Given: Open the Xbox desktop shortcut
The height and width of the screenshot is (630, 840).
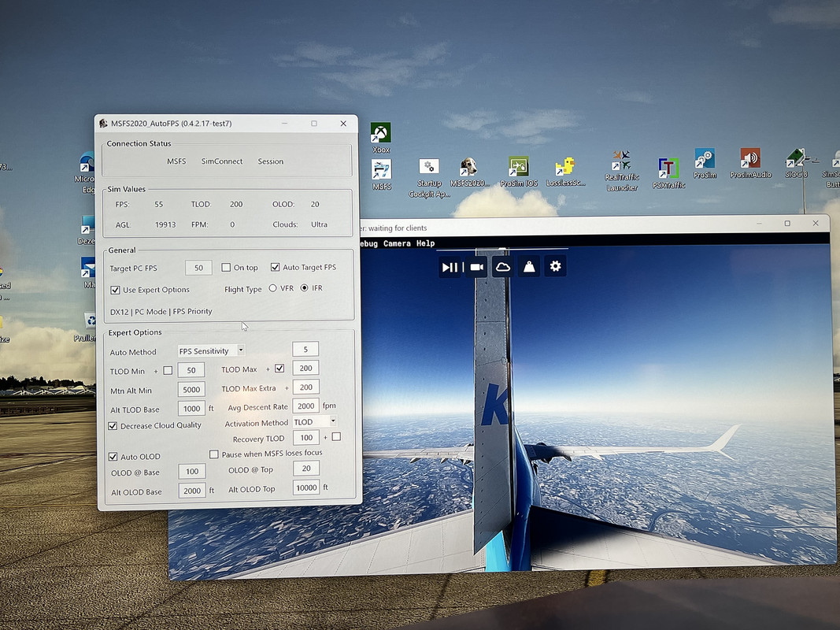Looking at the screenshot, I should click(381, 139).
